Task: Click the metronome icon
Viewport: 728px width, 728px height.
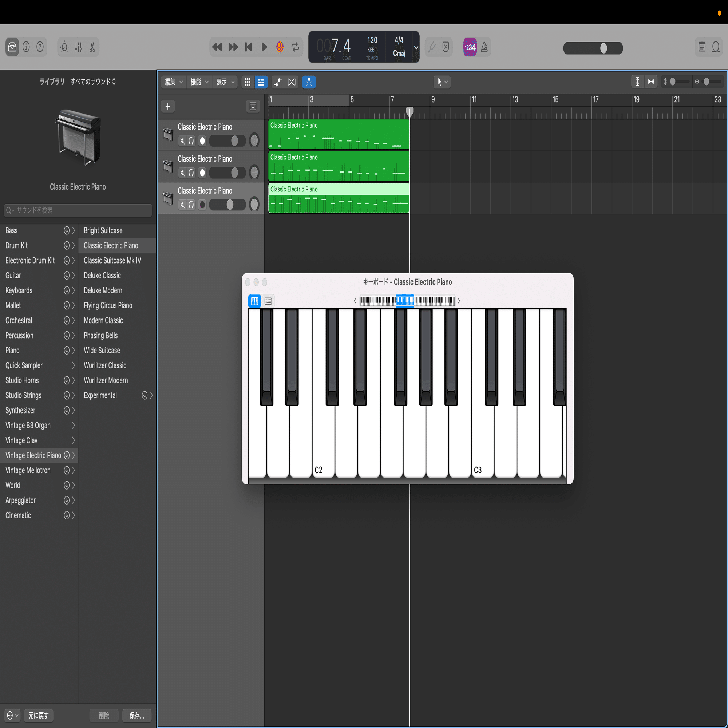Action: (x=485, y=47)
